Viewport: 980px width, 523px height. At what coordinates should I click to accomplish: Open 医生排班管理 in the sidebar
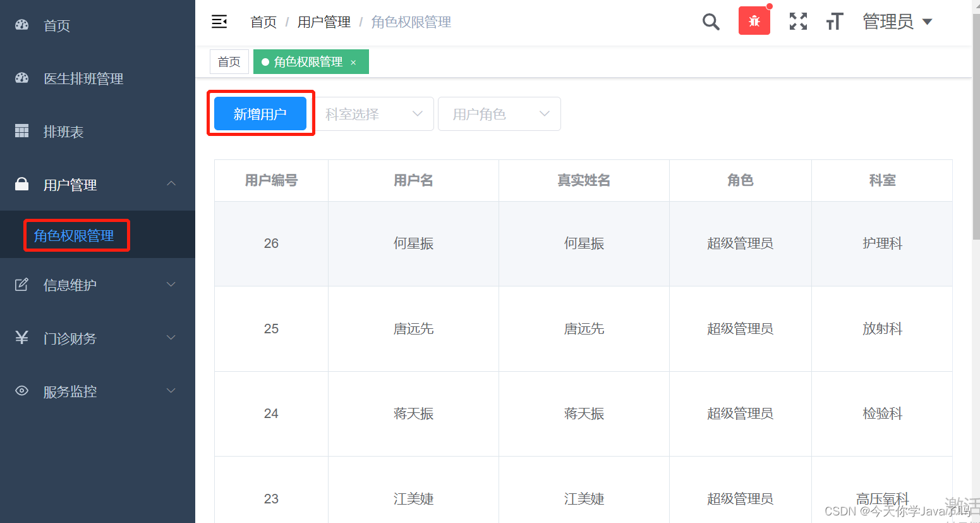[x=97, y=78]
